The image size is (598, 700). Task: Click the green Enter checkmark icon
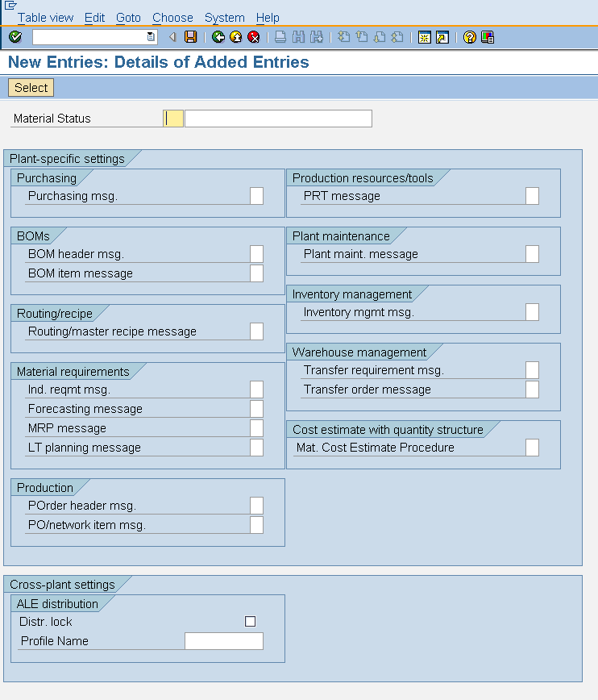pos(14,36)
